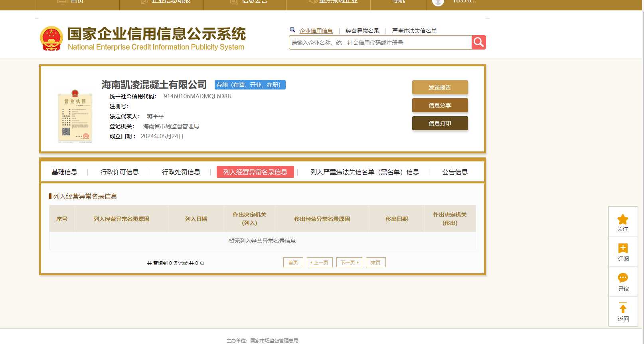This screenshot has width=644, height=344.
Task: Click the 发送报告 button
Action: pos(440,87)
